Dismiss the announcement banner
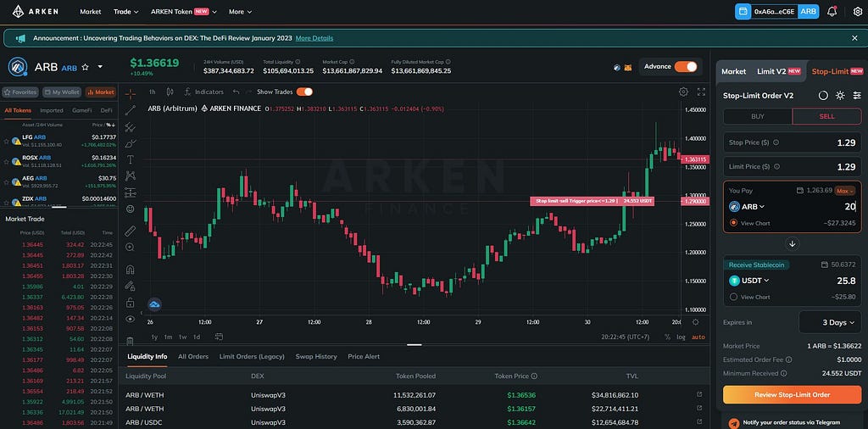The image size is (868, 429). coord(854,38)
